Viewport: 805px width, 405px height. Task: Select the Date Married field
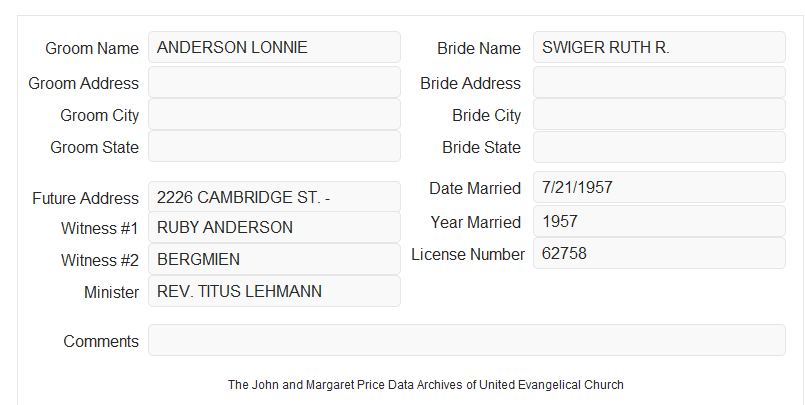click(x=659, y=187)
